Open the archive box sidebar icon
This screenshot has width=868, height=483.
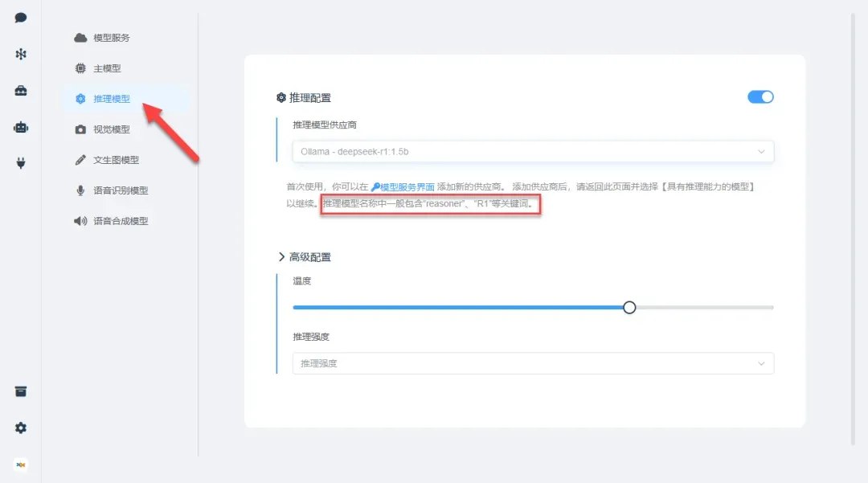[x=20, y=391]
